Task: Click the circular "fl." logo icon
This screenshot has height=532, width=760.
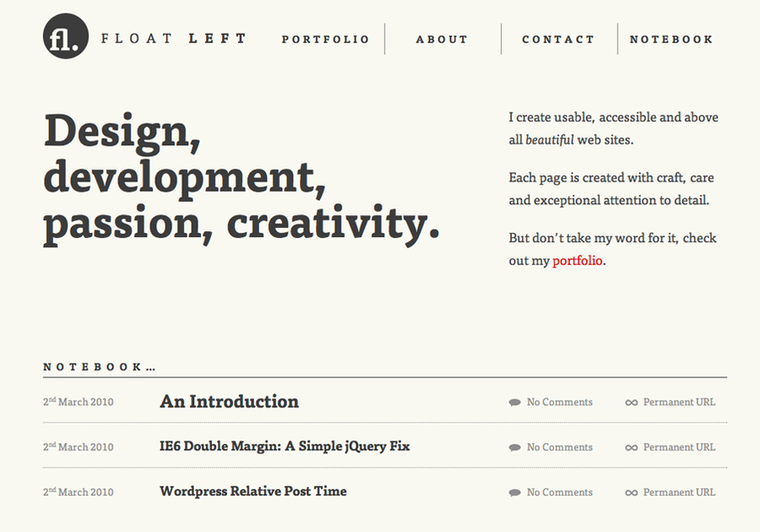Action: tap(64, 38)
